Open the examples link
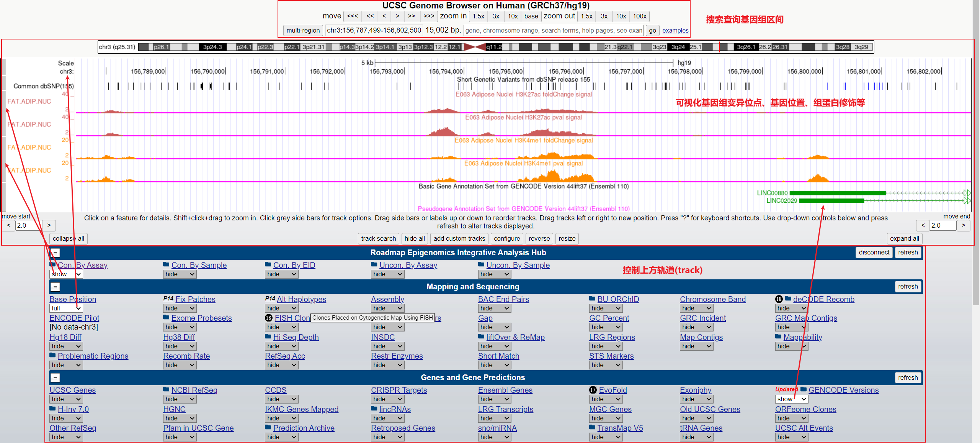The height and width of the screenshot is (443, 980). coord(675,31)
